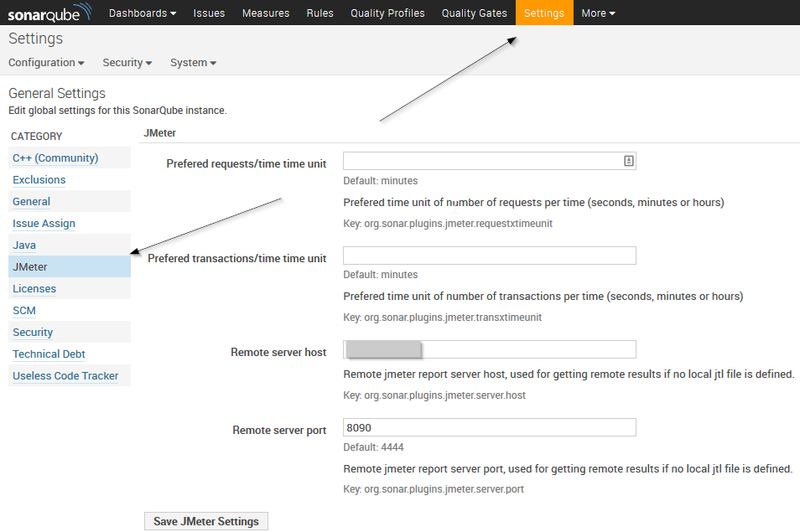Open the Rules page

(x=319, y=13)
